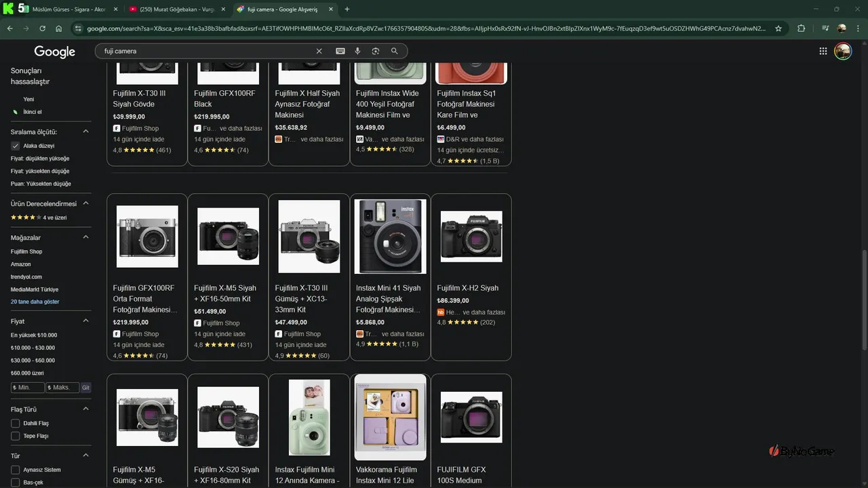This screenshot has width=868, height=488.
Task: Open browser media control icon
Action: [x=825, y=28]
